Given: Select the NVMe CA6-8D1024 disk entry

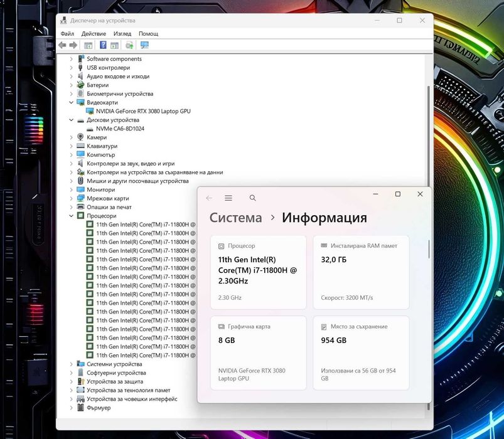Looking at the screenshot, I should pos(120,129).
